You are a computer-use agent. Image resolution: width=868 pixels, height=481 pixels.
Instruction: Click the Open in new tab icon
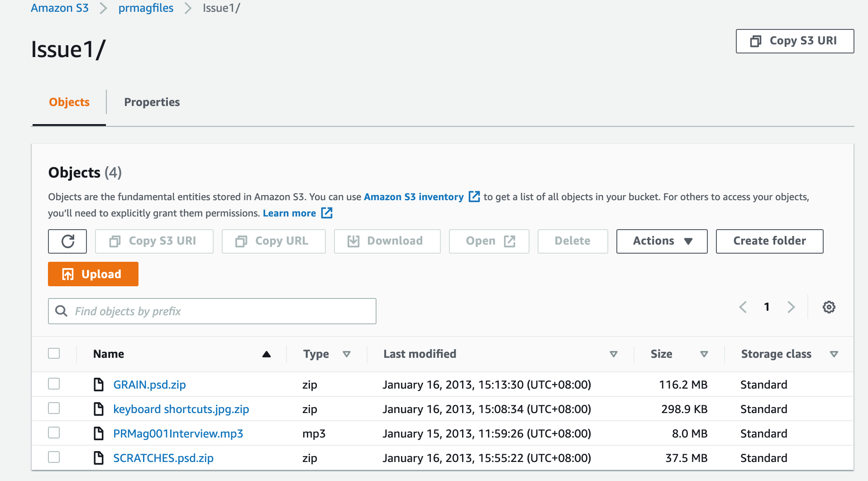pos(510,241)
